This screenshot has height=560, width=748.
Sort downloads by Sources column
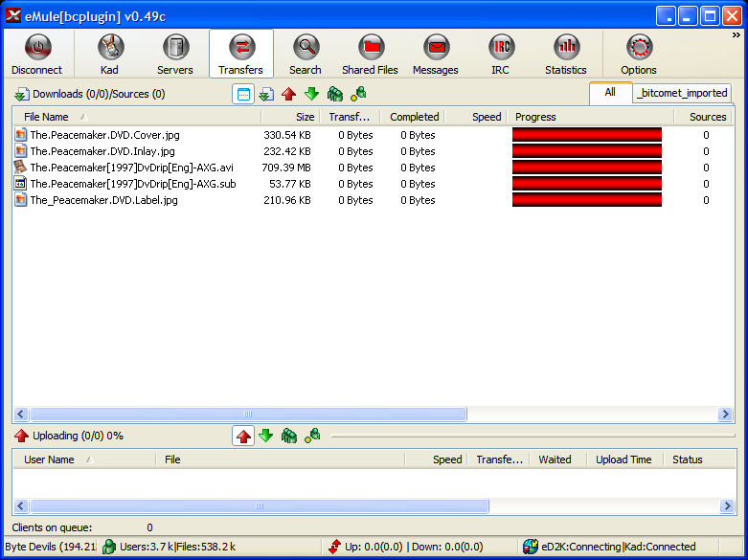coord(704,117)
